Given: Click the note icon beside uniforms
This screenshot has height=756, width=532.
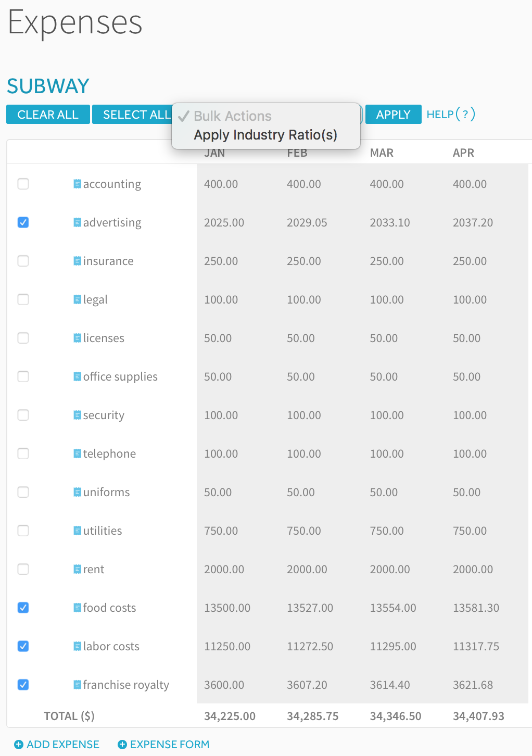Looking at the screenshot, I should click(x=77, y=492).
